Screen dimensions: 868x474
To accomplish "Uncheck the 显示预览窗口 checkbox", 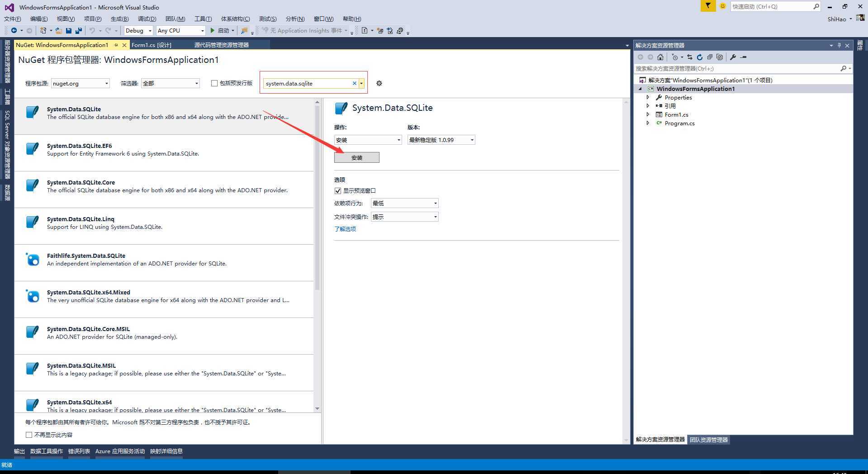I will [x=338, y=191].
